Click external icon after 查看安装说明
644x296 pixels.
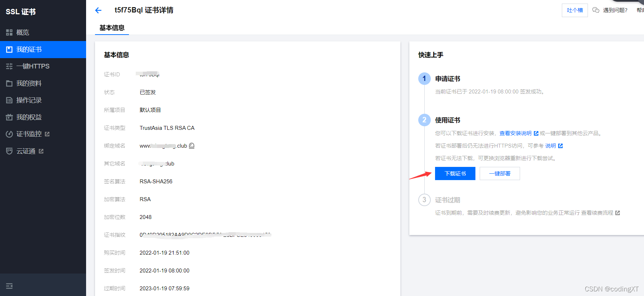click(536, 133)
